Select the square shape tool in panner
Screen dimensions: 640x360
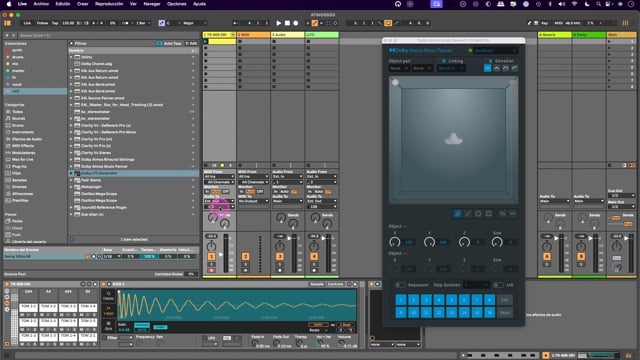point(489,214)
